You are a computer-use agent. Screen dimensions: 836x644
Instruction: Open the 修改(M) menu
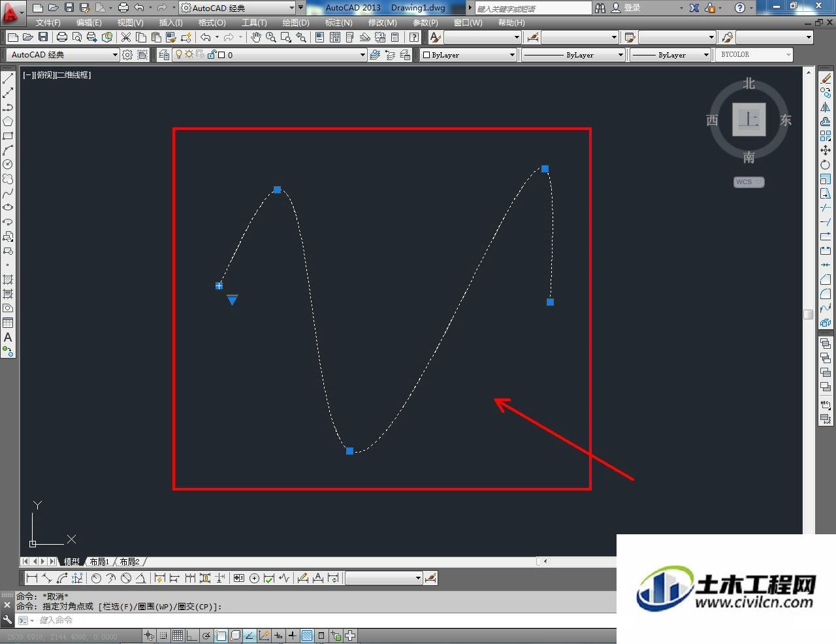[382, 22]
